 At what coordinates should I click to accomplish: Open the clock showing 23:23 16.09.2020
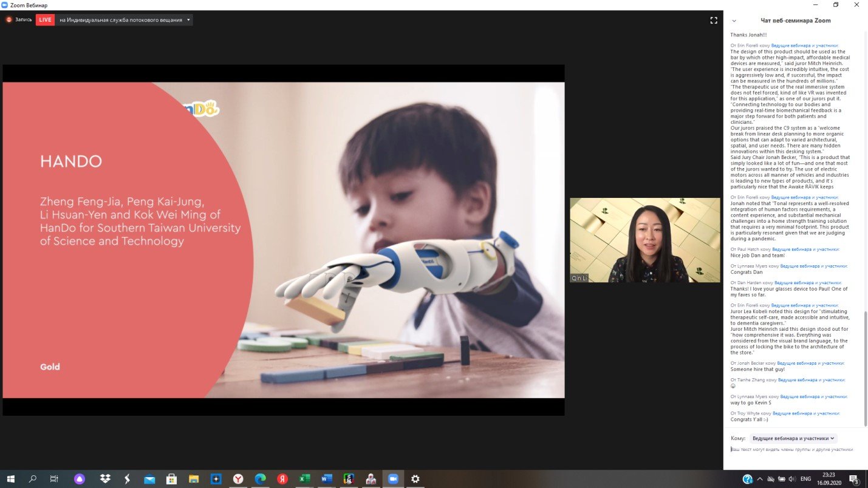[x=829, y=479]
